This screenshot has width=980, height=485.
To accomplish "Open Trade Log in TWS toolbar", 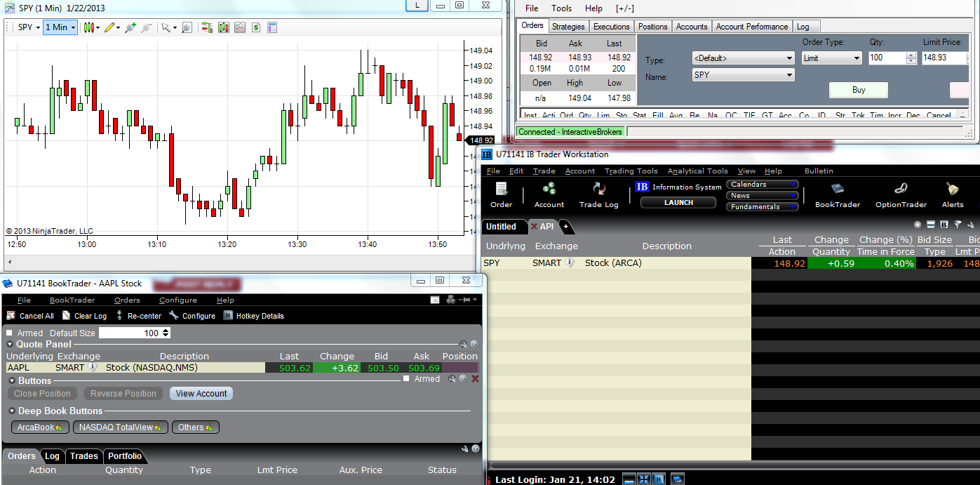I will pos(599,195).
